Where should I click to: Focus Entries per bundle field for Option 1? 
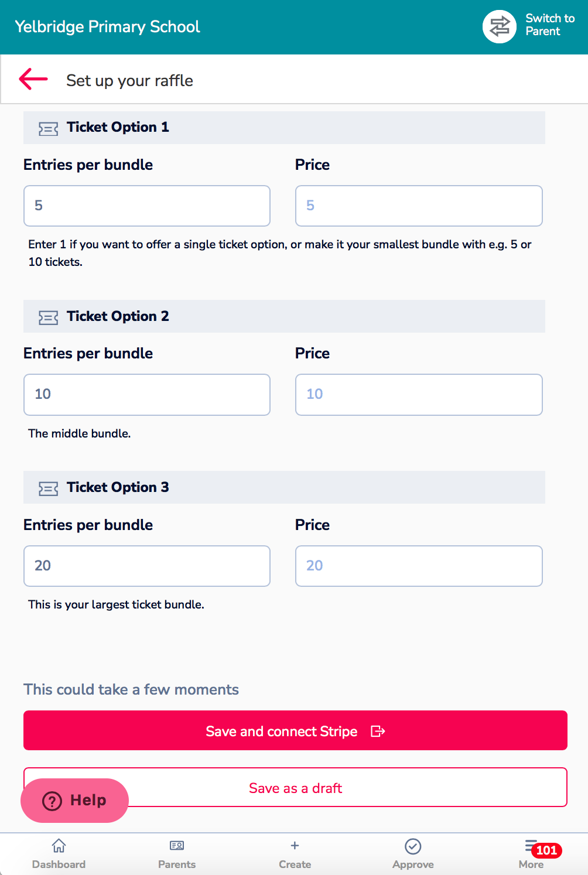click(x=147, y=206)
